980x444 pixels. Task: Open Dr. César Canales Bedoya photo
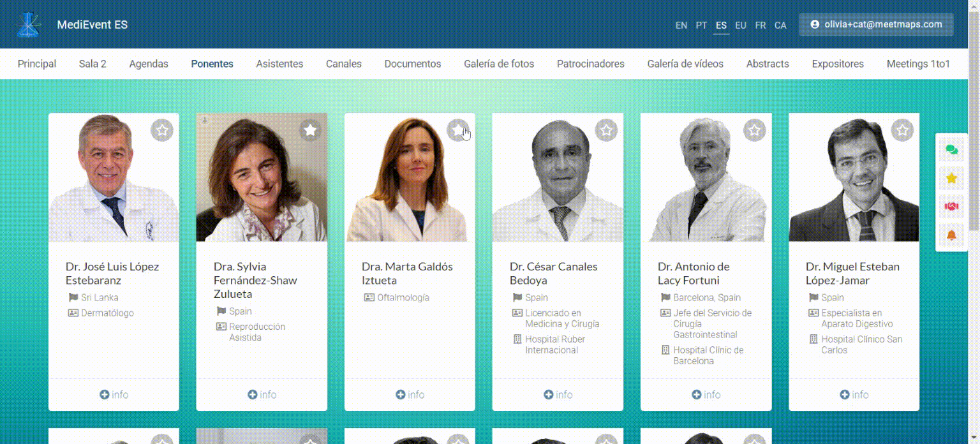point(558,178)
